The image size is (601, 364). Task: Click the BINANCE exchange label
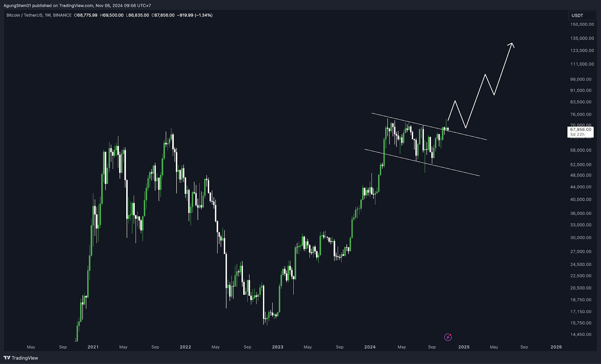(x=62, y=15)
